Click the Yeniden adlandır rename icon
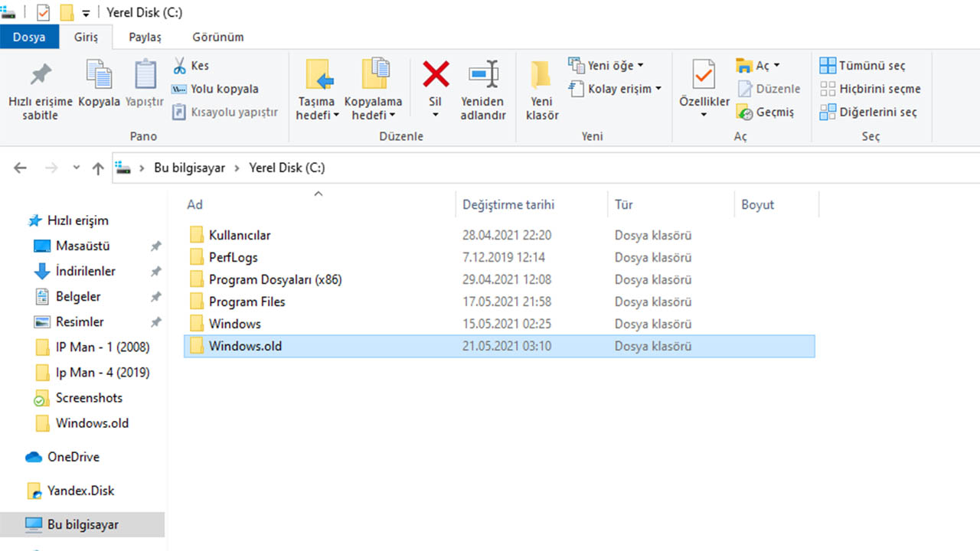 pyautogui.click(x=482, y=75)
